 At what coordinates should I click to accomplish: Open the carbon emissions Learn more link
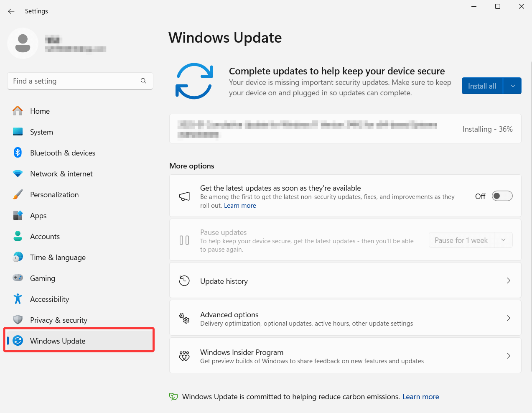point(420,396)
